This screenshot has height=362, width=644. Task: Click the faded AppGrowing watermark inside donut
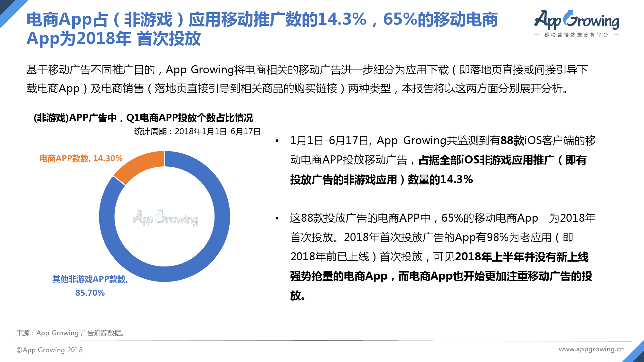point(165,218)
